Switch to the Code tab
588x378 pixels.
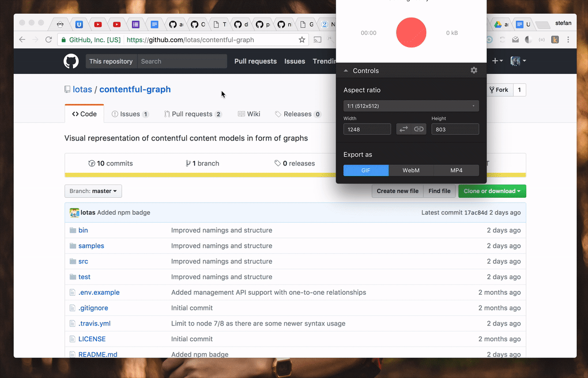pos(84,114)
